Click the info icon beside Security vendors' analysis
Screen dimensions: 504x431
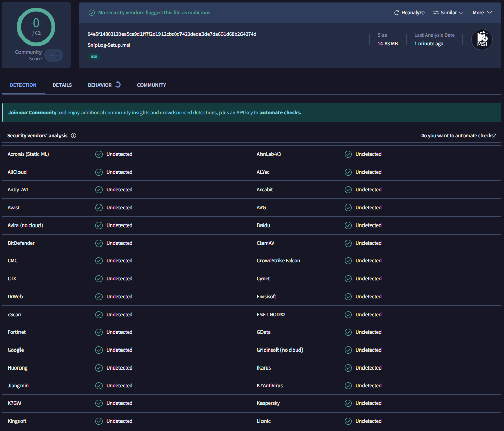[x=73, y=136]
